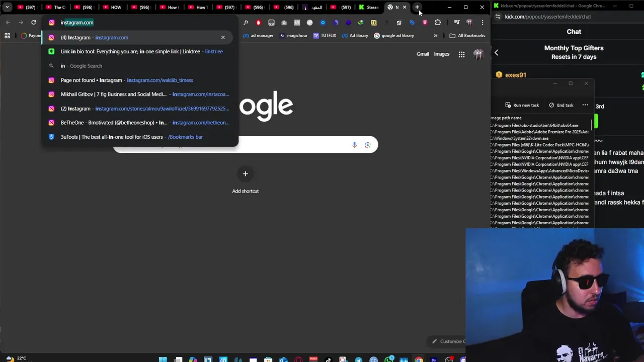Click 'Run new task' in Task Manager
Screen dimensions: 644x362
[522, 105]
